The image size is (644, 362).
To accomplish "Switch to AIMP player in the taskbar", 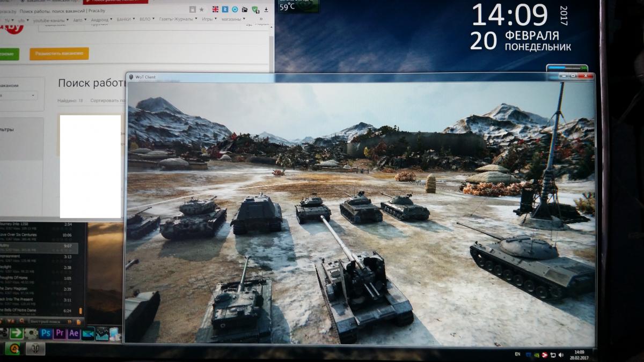I will (15, 349).
